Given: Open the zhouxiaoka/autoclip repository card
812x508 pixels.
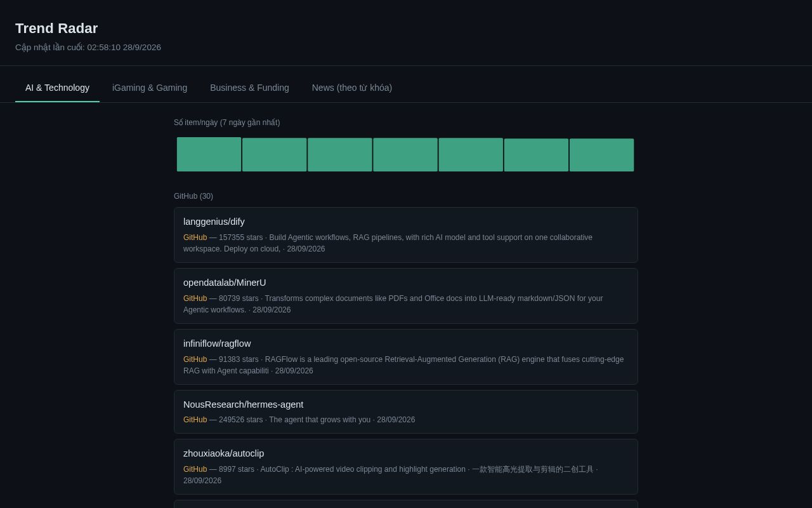Looking at the screenshot, I should click(406, 467).
